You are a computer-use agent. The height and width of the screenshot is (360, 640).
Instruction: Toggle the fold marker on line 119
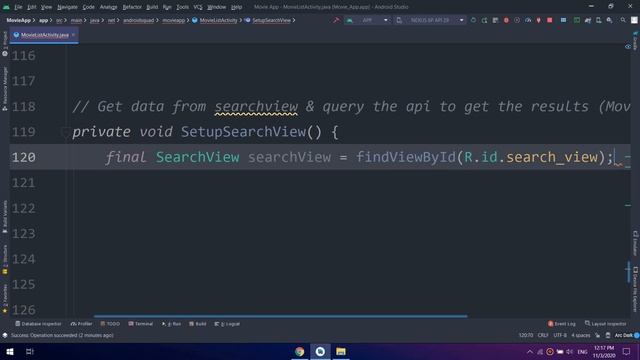65,132
